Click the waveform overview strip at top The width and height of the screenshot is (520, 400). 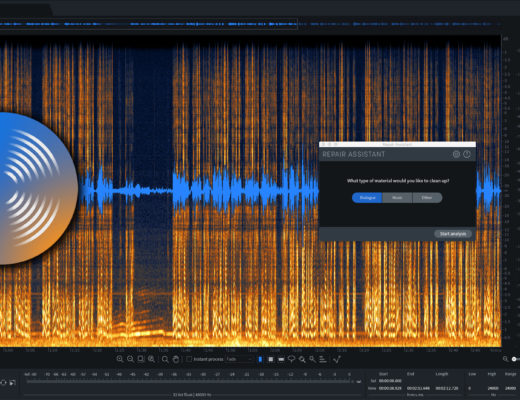tap(149, 24)
